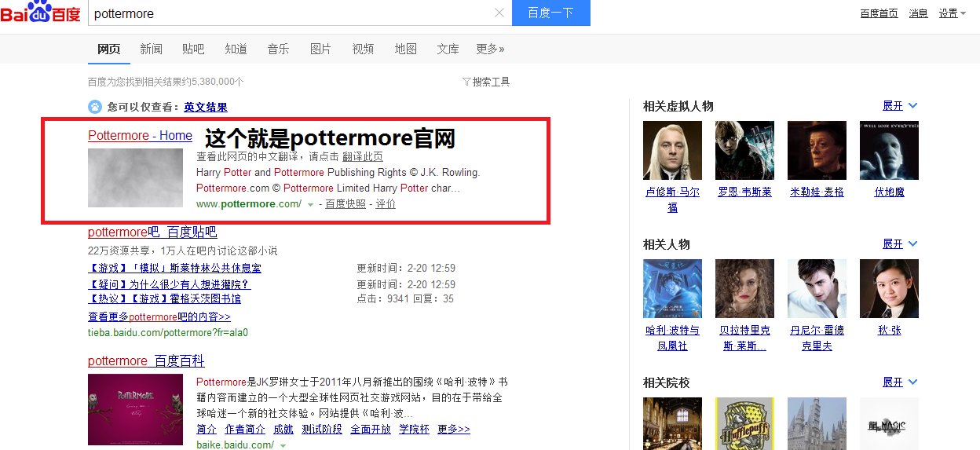Switch to the 知道 tab

point(236,49)
